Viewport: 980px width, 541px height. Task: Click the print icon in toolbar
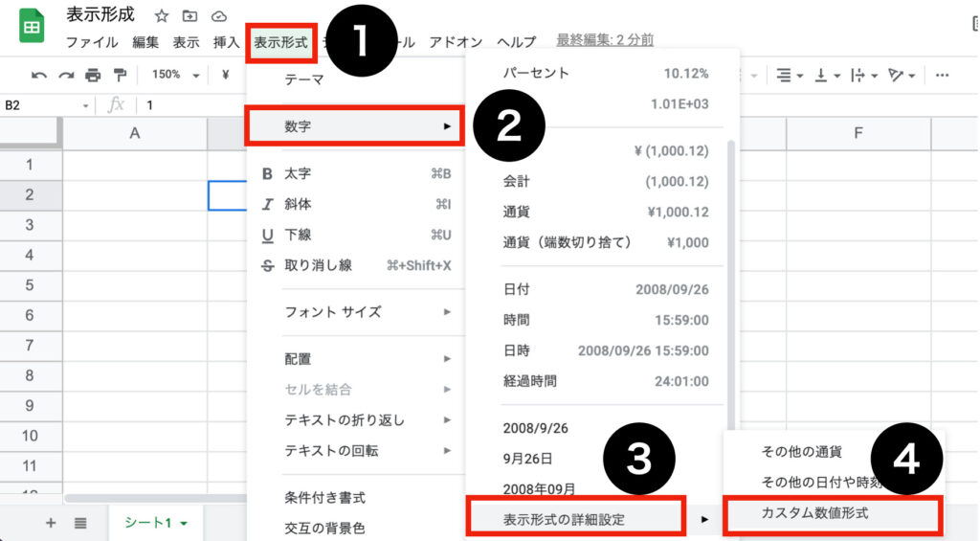click(x=93, y=75)
